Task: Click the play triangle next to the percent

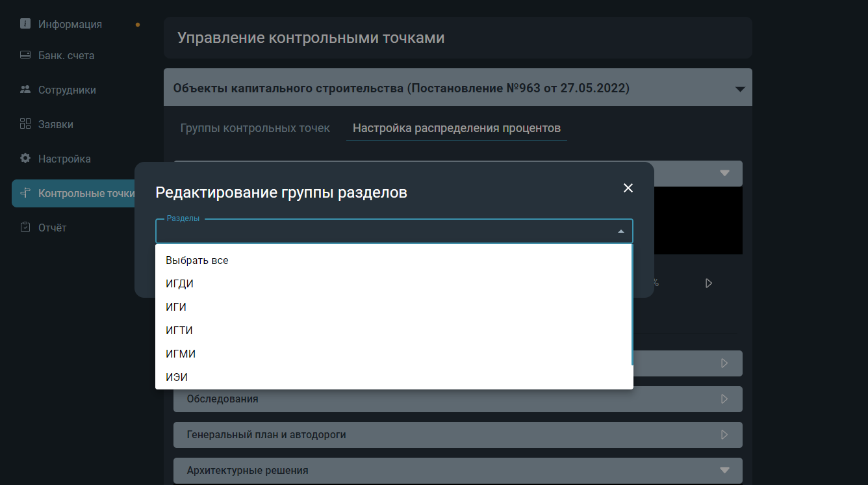Action: tap(709, 283)
